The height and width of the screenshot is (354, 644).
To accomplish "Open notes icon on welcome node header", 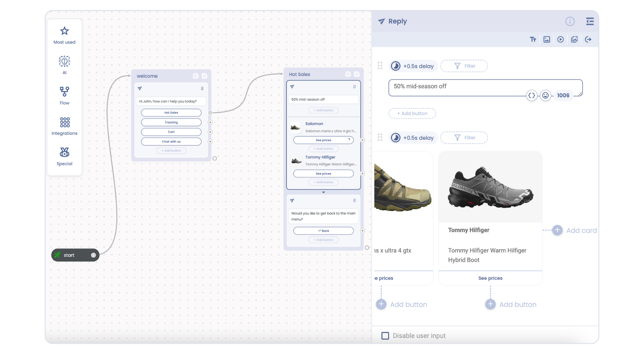I will [204, 76].
